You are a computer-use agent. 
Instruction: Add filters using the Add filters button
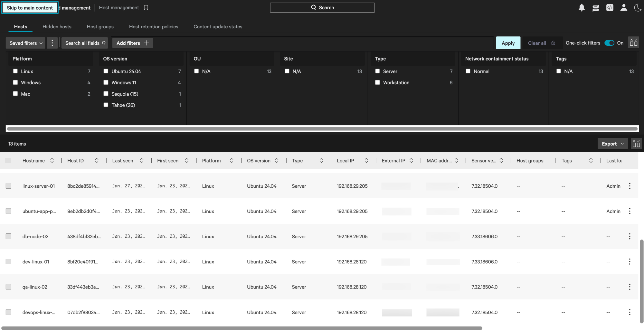(x=132, y=43)
